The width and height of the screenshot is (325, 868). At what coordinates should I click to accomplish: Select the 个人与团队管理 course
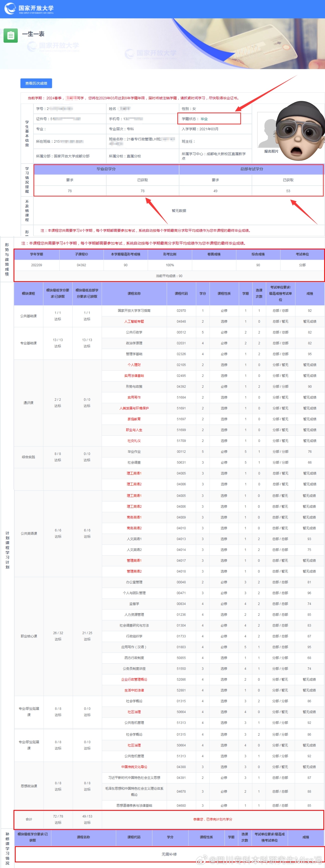(134, 593)
